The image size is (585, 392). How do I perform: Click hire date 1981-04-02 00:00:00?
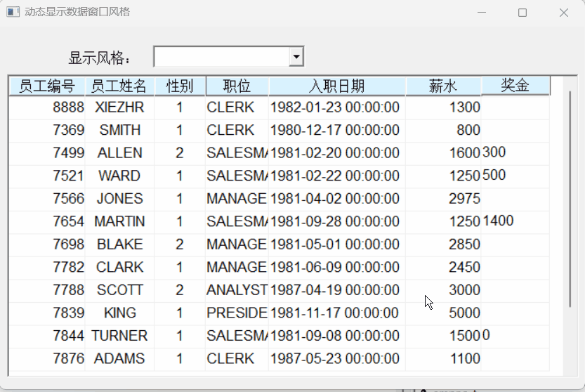click(x=335, y=199)
